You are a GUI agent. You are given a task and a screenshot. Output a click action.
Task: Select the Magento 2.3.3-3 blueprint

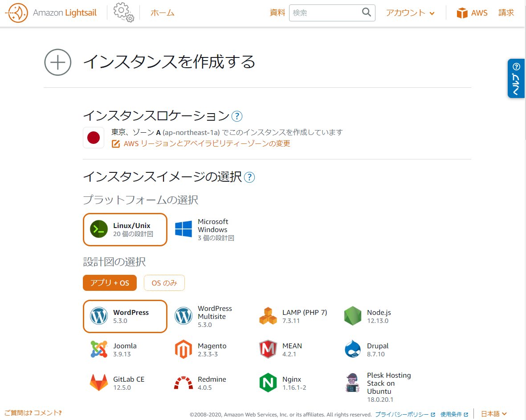pos(210,350)
